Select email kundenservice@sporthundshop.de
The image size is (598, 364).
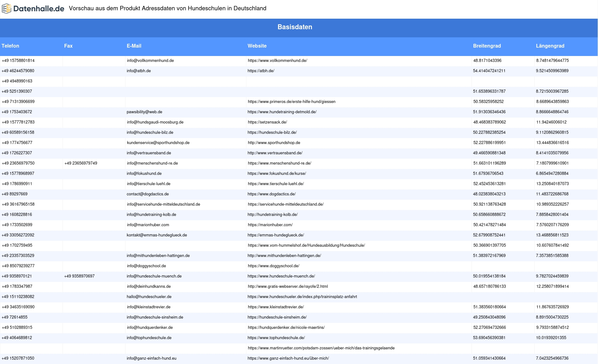(158, 143)
